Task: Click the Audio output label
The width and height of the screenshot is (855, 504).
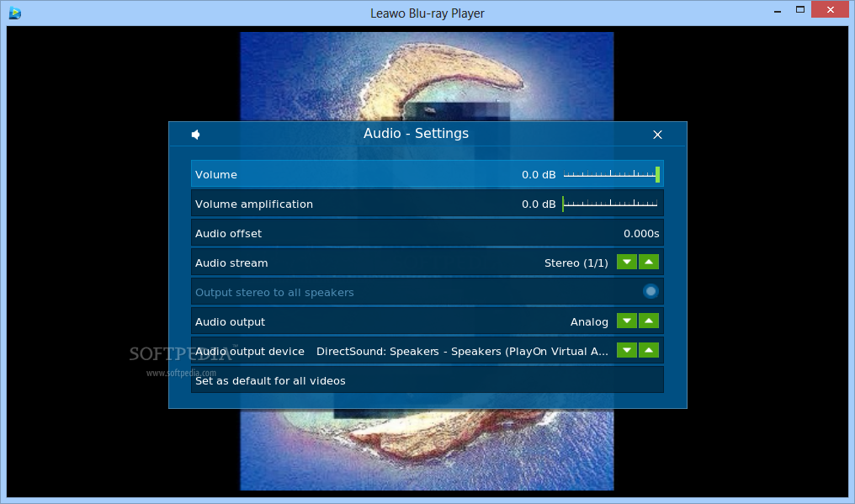Action: (230, 321)
